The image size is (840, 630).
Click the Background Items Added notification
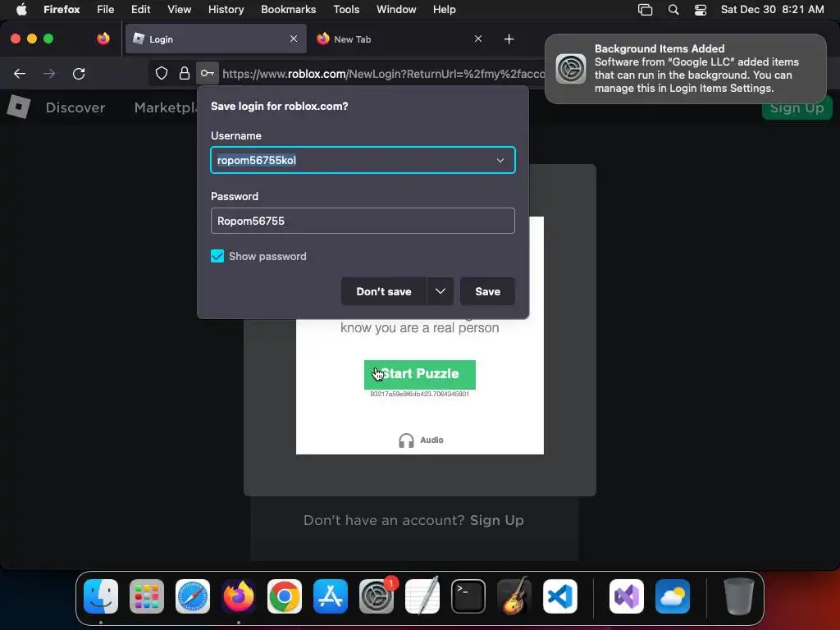pos(686,69)
